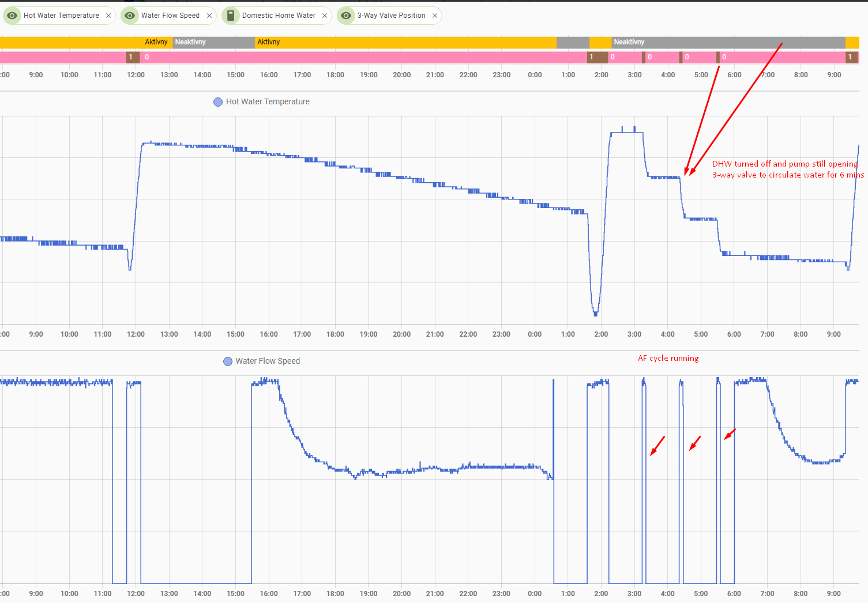Toggle eye icon on Water Flow Speed chip
This screenshot has width=868, height=603.
point(130,16)
